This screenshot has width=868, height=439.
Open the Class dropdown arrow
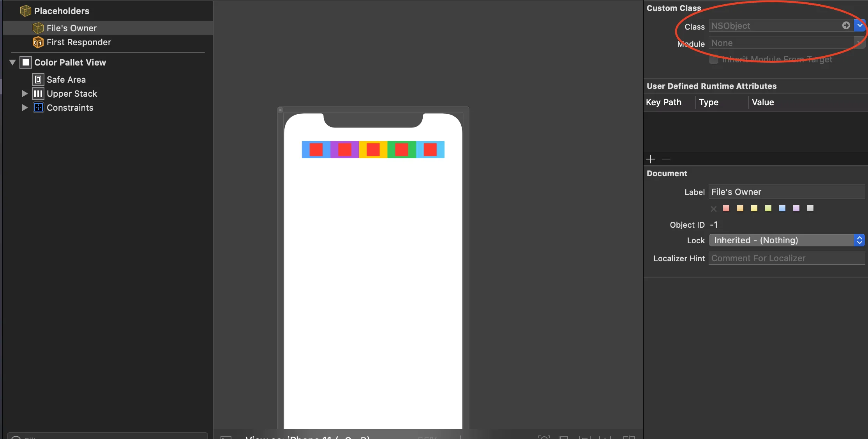click(859, 26)
